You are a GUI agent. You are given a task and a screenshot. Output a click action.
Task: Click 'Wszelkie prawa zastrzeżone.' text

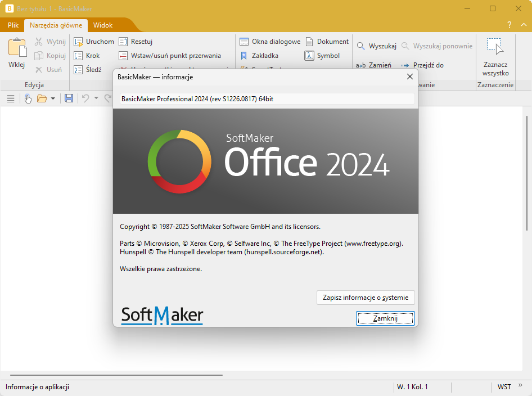[x=160, y=269]
